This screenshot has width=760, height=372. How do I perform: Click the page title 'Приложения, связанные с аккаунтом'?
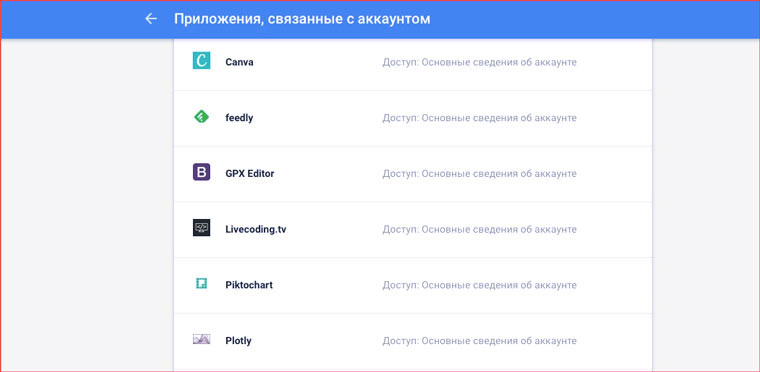[302, 19]
